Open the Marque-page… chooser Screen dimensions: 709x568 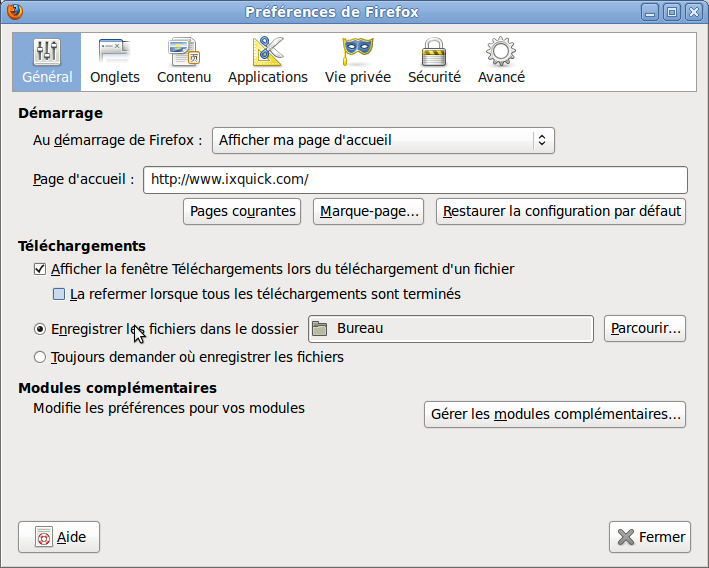[369, 211]
